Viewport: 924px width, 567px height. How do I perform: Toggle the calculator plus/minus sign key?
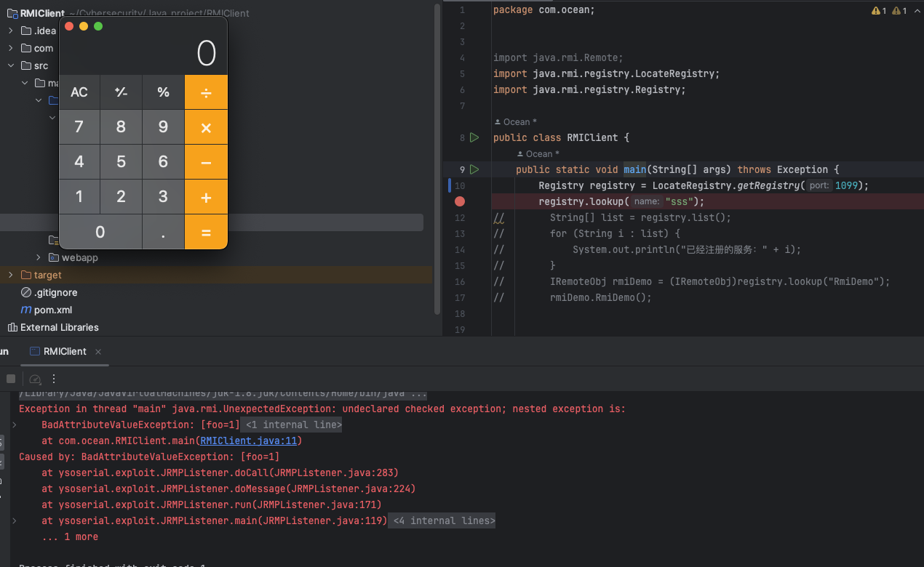tap(121, 92)
